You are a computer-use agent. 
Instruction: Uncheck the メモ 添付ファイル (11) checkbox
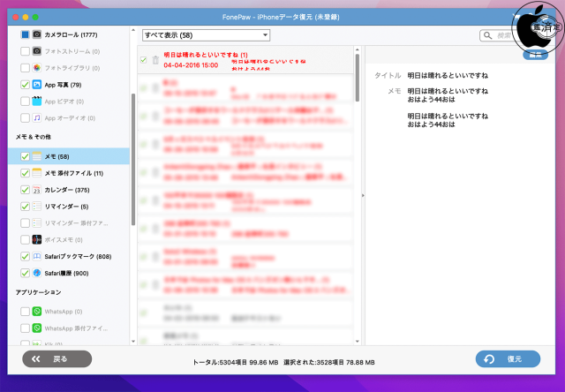click(x=25, y=173)
